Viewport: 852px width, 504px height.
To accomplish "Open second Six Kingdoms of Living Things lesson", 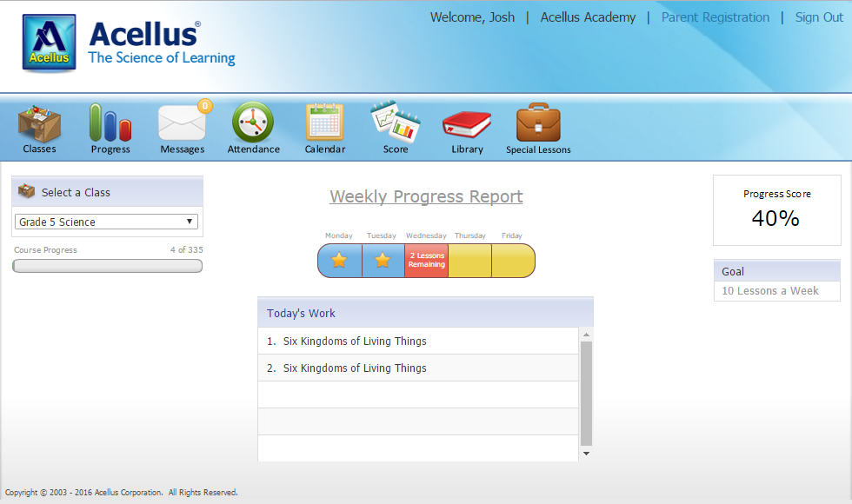I will pyautogui.click(x=355, y=368).
